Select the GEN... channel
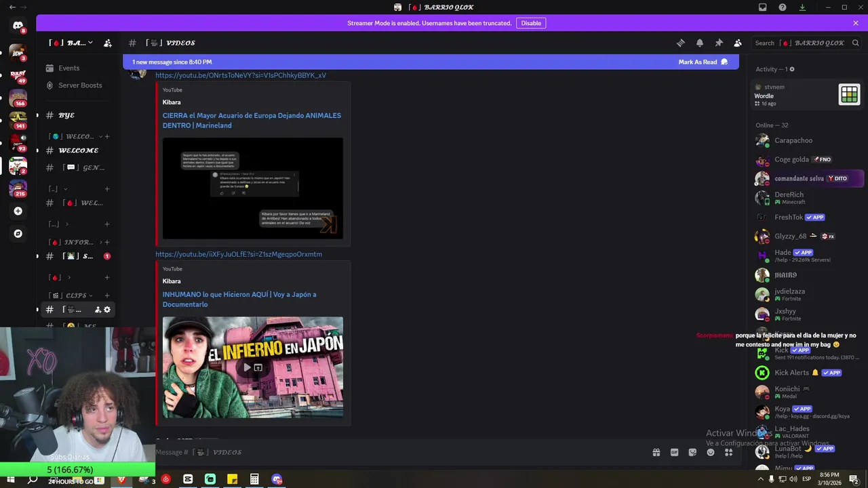 (x=75, y=167)
